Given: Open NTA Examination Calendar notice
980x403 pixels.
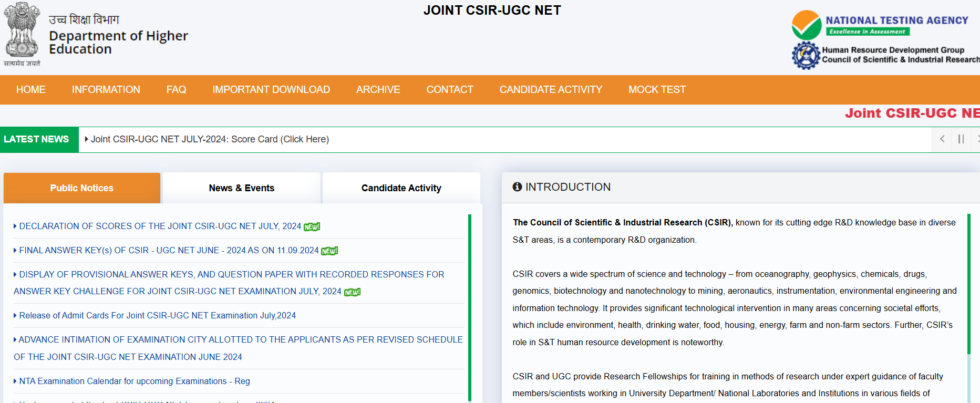Looking at the screenshot, I should pos(135,381).
